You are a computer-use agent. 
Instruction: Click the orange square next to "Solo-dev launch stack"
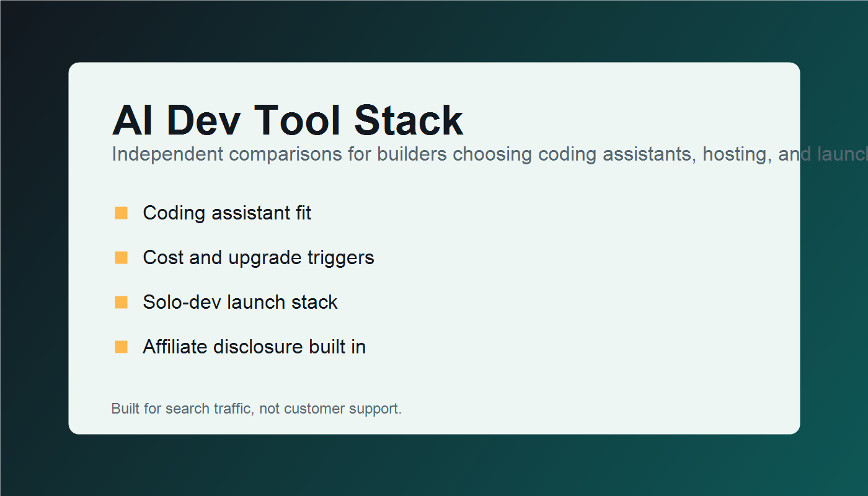pyautogui.click(x=121, y=302)
